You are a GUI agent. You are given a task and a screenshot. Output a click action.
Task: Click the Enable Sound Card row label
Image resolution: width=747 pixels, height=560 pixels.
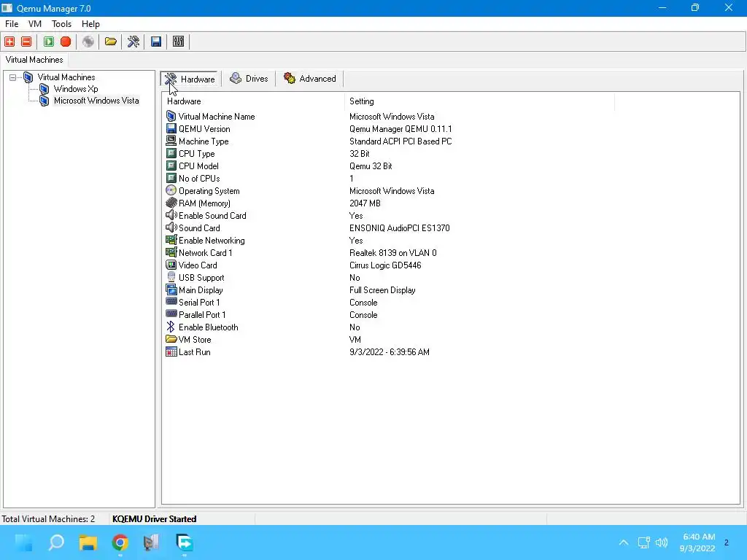[x=212, y=215]
